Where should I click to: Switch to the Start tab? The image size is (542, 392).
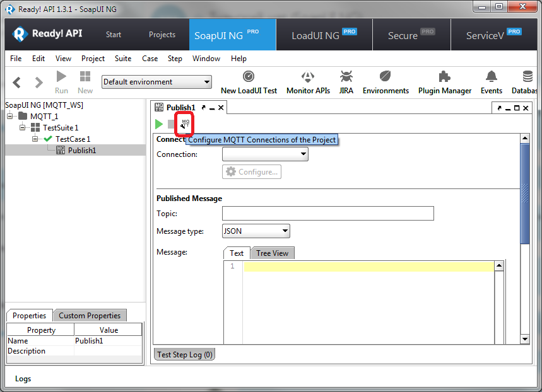[114, 35]
